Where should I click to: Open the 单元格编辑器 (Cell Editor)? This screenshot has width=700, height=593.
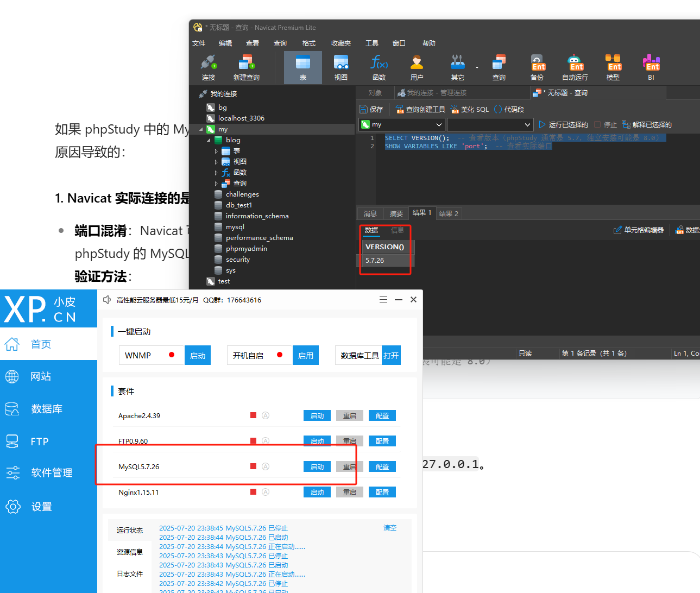click(x=639, y=230)
